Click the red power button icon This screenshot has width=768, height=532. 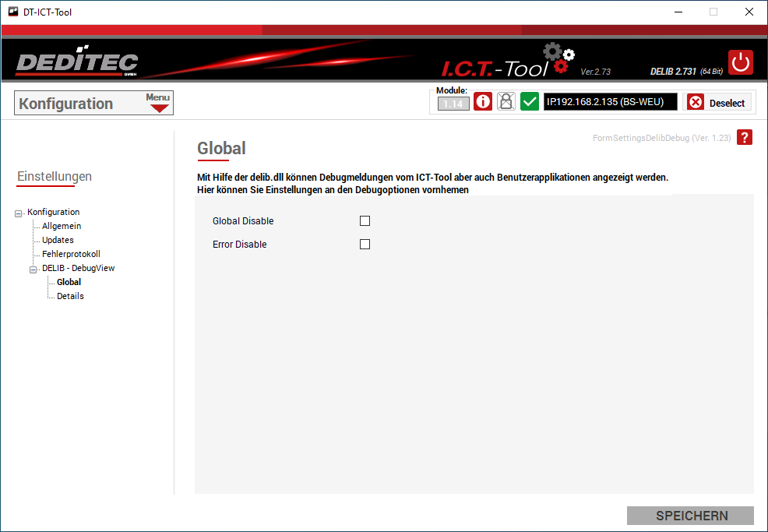click(741, 62)
